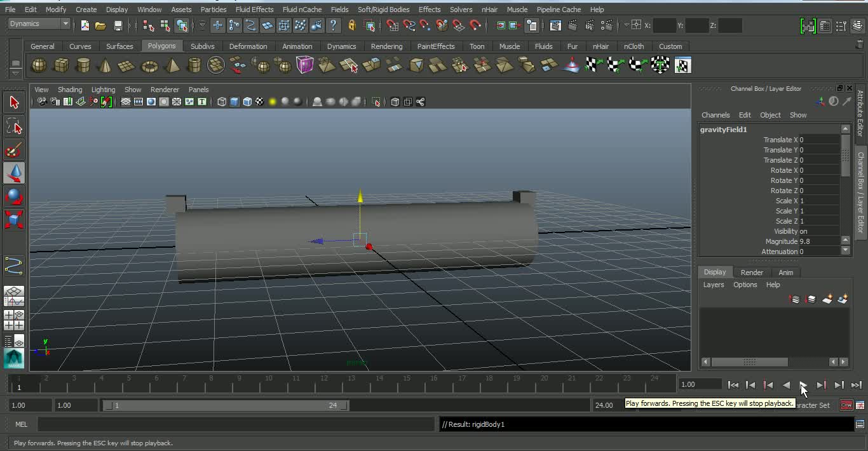Open the Channels dropdown menu

pos(715,115)
